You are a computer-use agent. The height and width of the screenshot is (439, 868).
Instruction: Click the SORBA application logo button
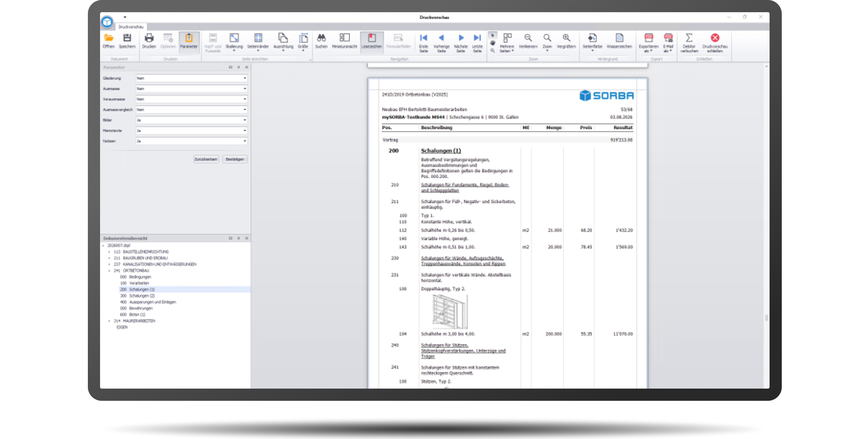[x=107, y=22]
